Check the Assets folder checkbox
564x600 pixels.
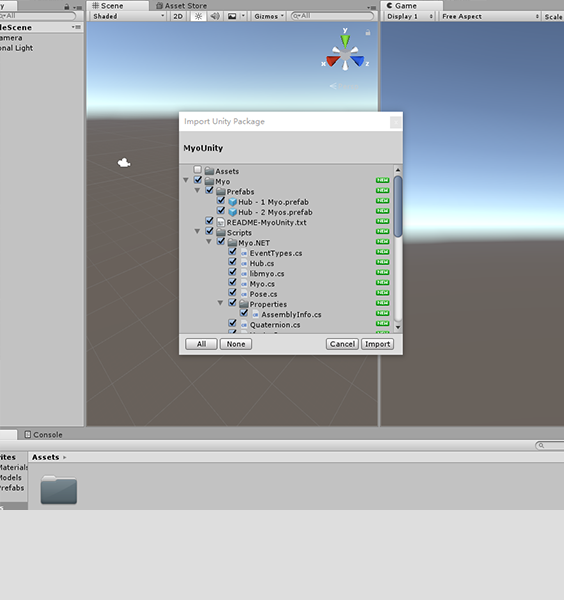click(x=197, y=170)
